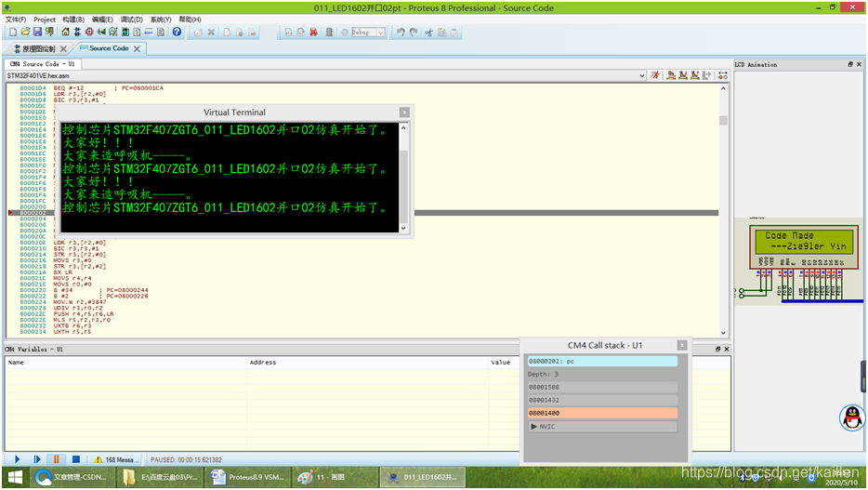
Task: Toggle breakpoint with the red-dots icon
Action: tap(723, 75)
